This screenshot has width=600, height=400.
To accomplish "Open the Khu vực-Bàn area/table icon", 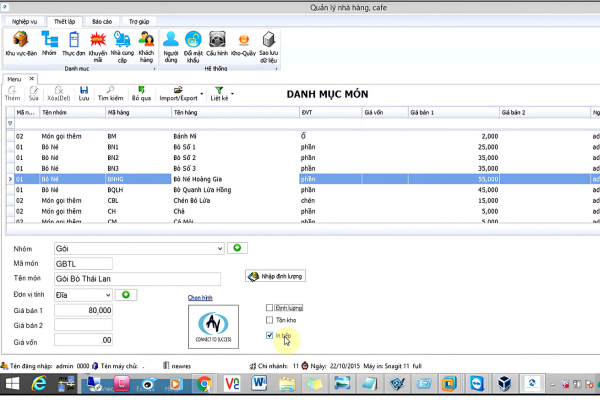I will pyautogui.click(x=21, y=44).
